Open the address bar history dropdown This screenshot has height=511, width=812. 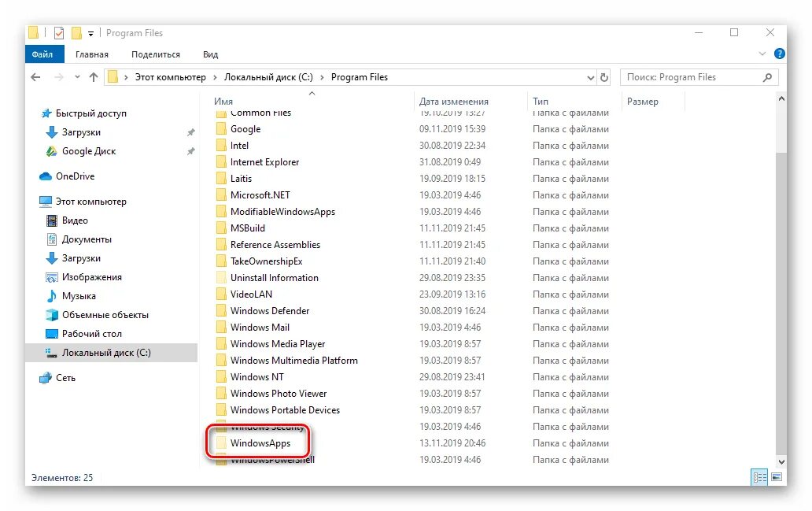pos(590,76)
